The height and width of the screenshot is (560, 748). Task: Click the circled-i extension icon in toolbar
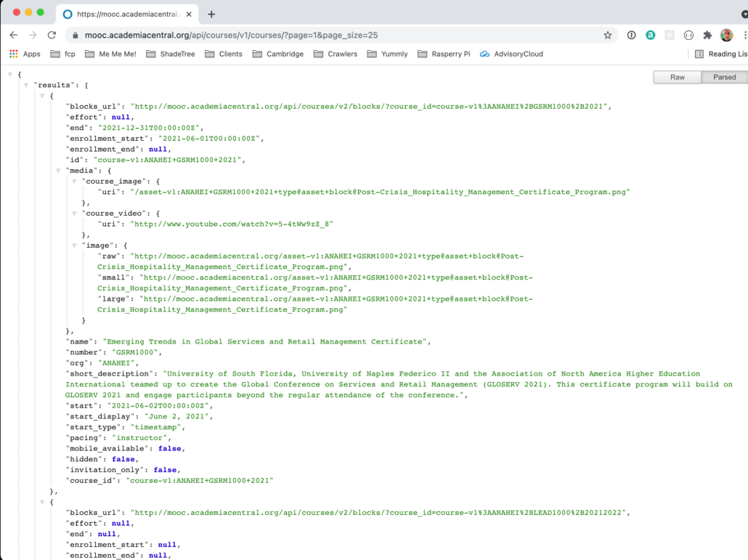[631, 35]
